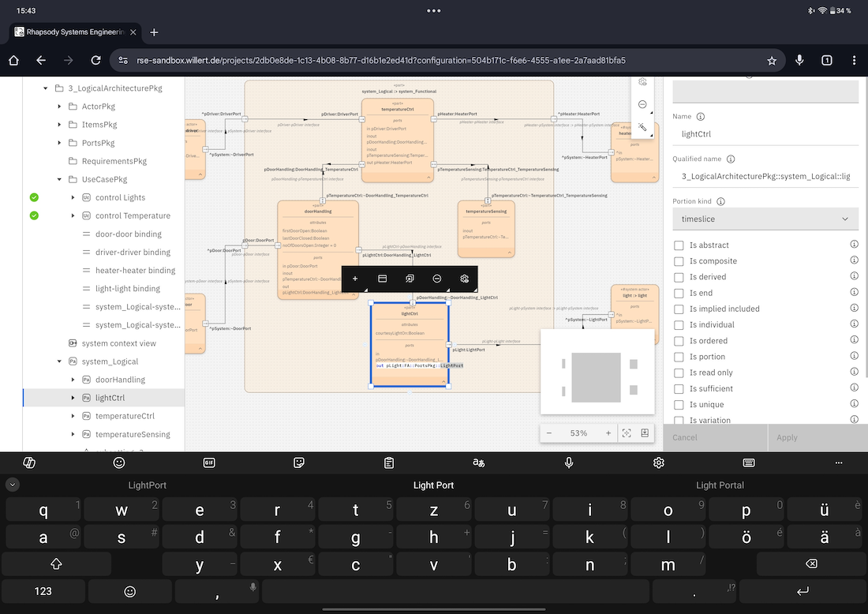
Task: Click the info icon next to Portion kind
Action: (x=720, y=201)
